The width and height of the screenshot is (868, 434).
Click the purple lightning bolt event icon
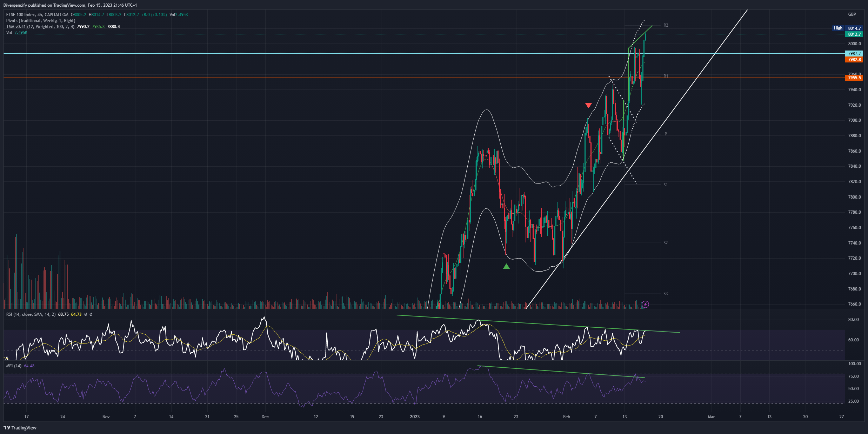645,304
